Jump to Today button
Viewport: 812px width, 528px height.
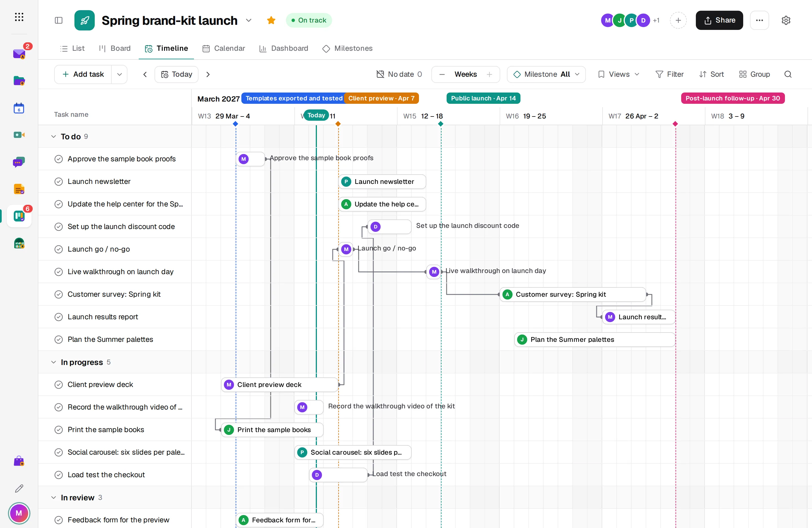pos(176,74)
